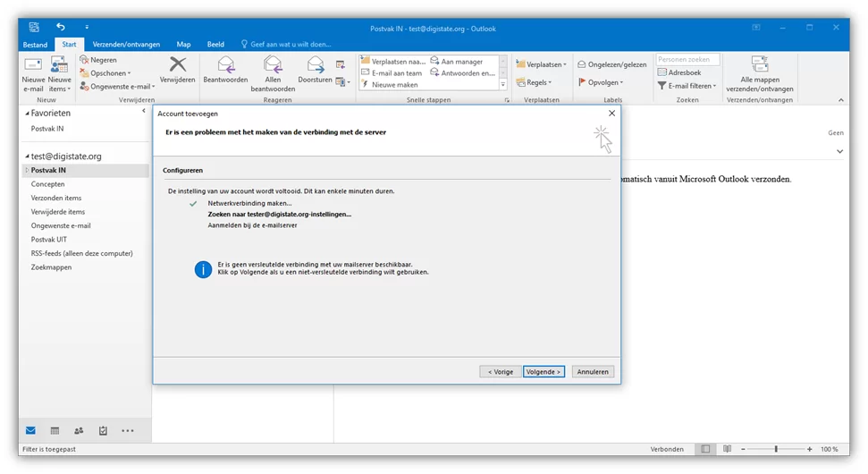
Task: Click Alle mappen verzenden/ontvangen icon
Action: tap(760, 63)
